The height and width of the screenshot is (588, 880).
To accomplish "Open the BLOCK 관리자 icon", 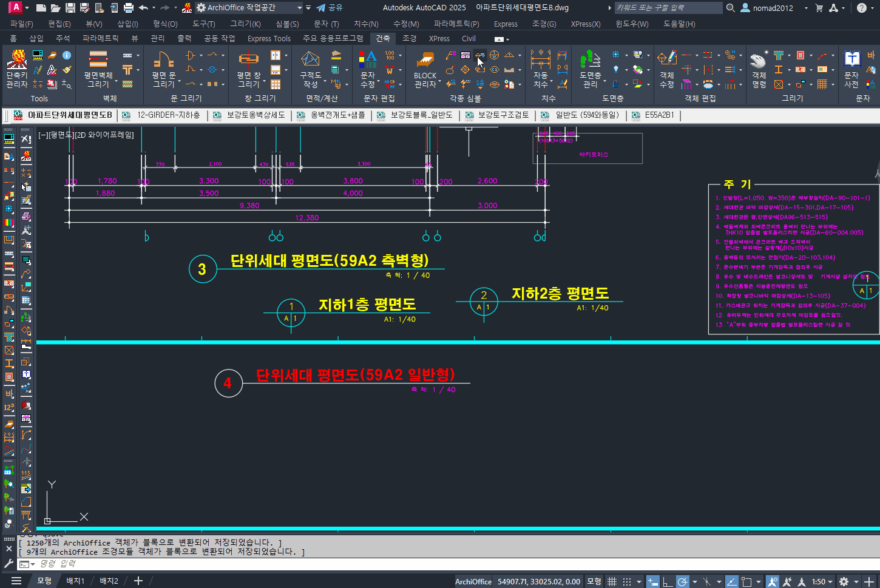I will (425, 59).
